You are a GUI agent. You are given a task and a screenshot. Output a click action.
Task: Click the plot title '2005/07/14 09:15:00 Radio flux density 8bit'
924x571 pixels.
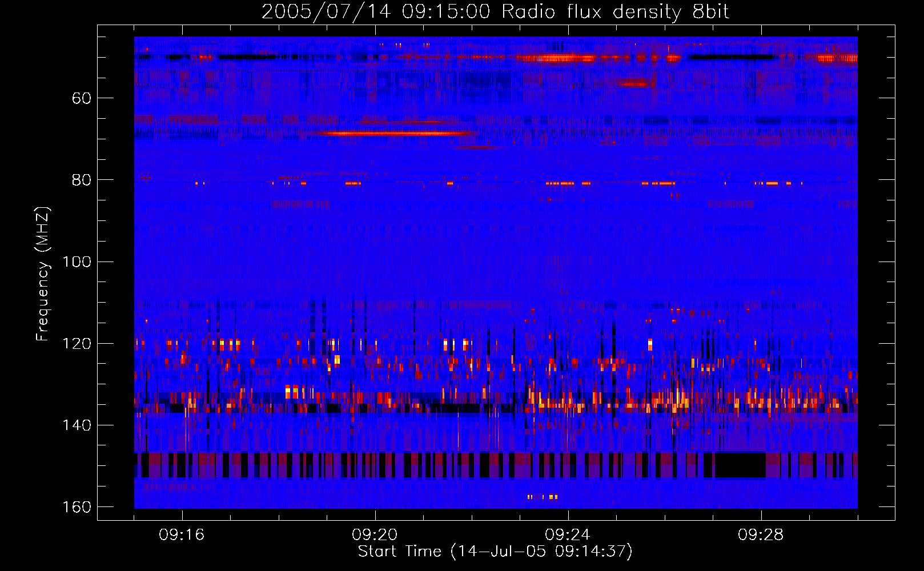point(495,12)
